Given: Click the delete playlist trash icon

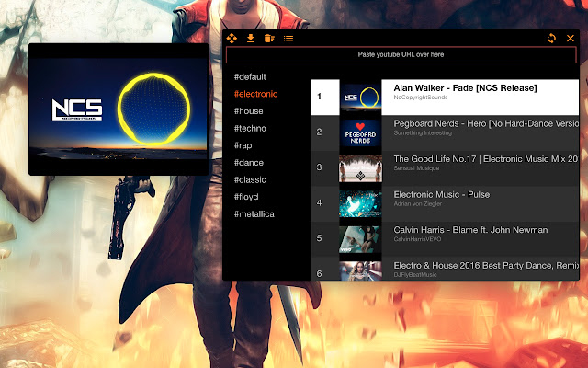Looking at the screenshot, I should [269, 39].
